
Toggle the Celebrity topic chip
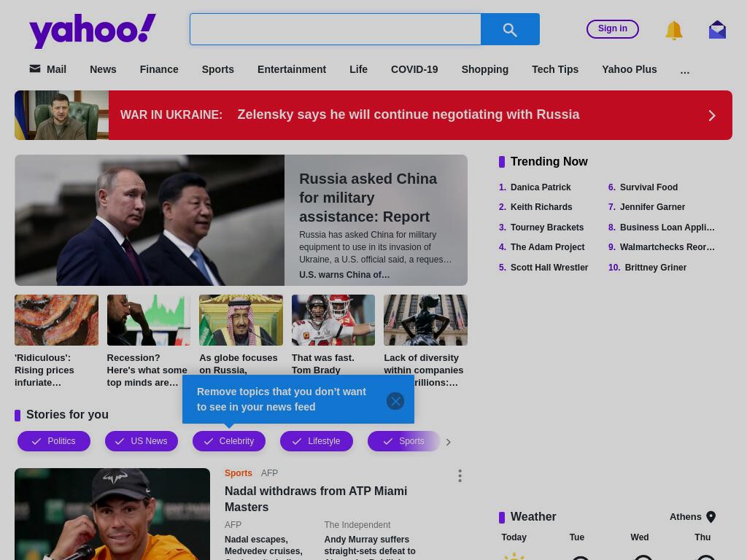click(228, 441)
